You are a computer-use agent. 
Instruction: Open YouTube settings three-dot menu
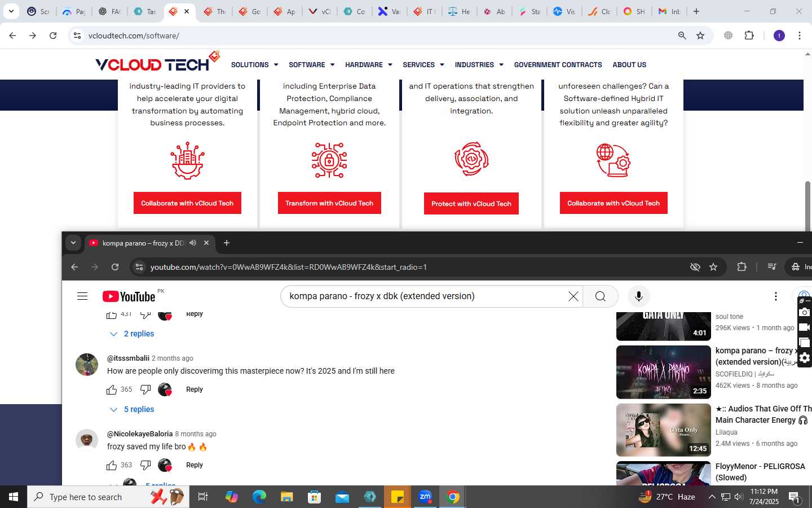point(775,296)
